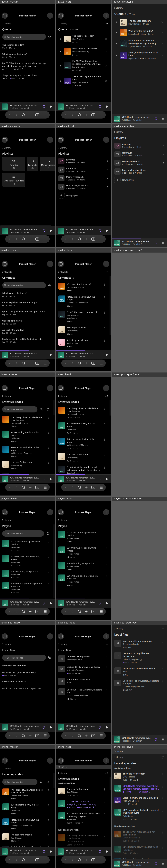Viewport: 167px width, 868px height.
Task: Open the tab count button in playlists master toolbar
Action: click(x=37, y=239)
